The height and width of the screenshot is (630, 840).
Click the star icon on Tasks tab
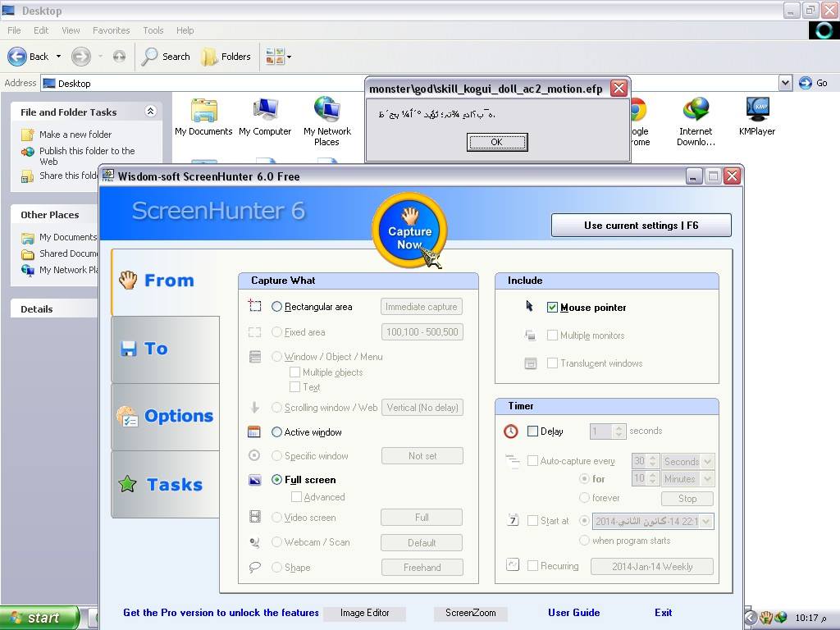click(127, 484)
